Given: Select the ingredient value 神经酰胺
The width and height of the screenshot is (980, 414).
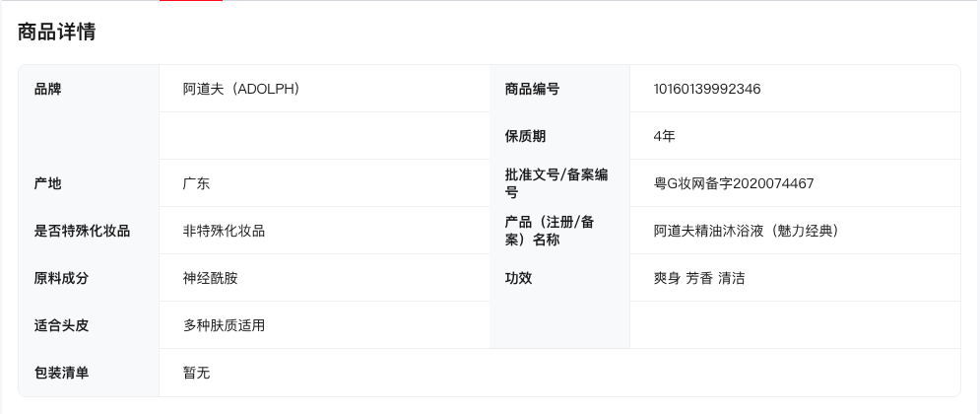Looking at the screenshot, I should point(210,278).
